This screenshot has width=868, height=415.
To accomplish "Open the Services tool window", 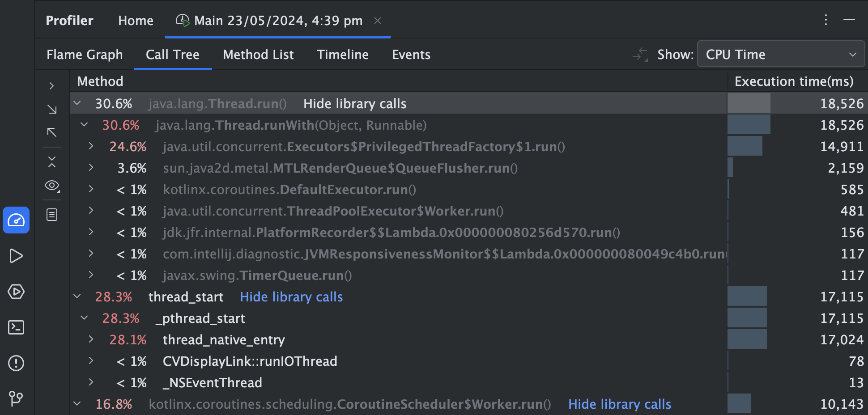I will 16,292.
